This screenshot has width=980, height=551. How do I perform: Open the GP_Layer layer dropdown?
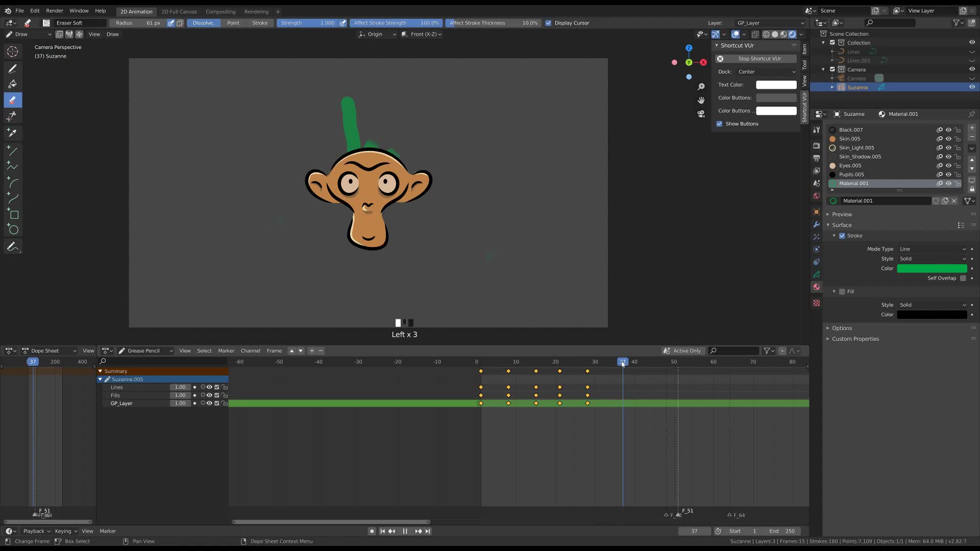[x=770, y=23]
